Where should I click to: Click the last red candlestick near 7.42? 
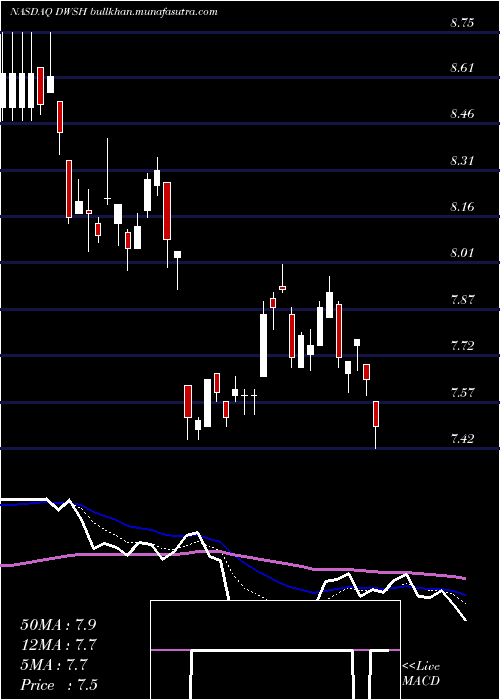(x=376, y=424)
